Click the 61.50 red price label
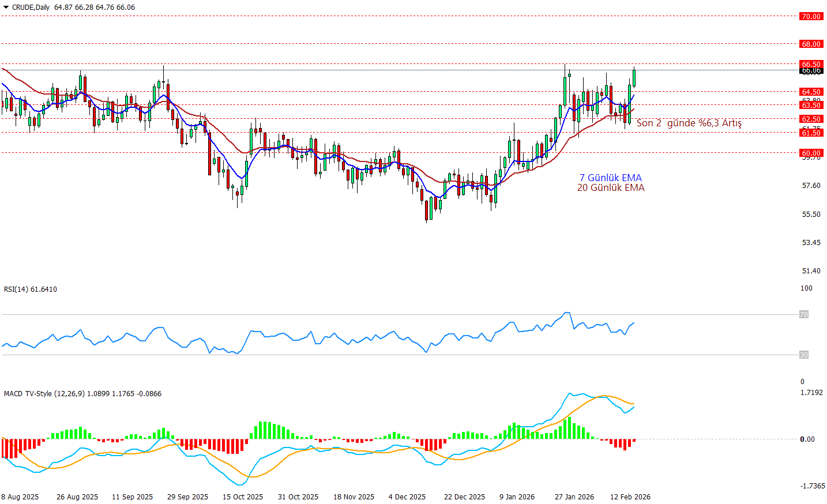The image size is (827, 504). click(x=810, y=133)
